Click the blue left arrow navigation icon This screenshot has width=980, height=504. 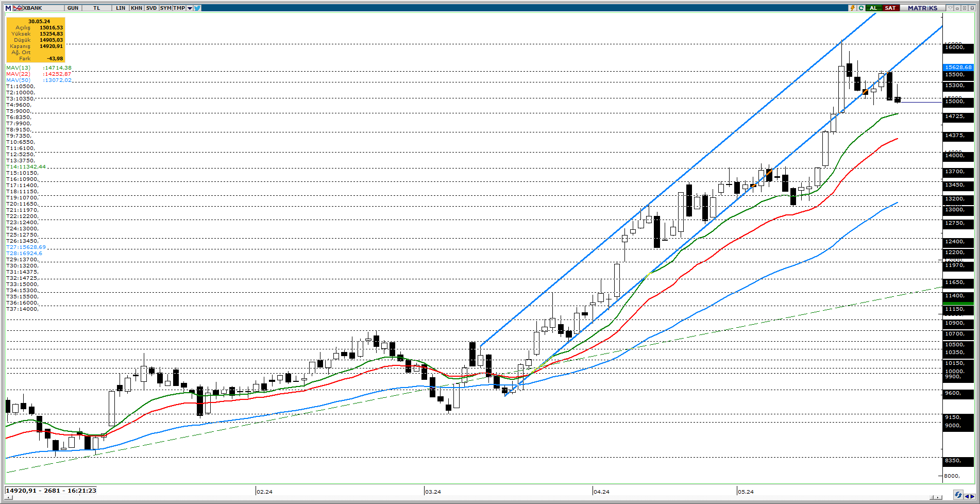click(966, 496)
